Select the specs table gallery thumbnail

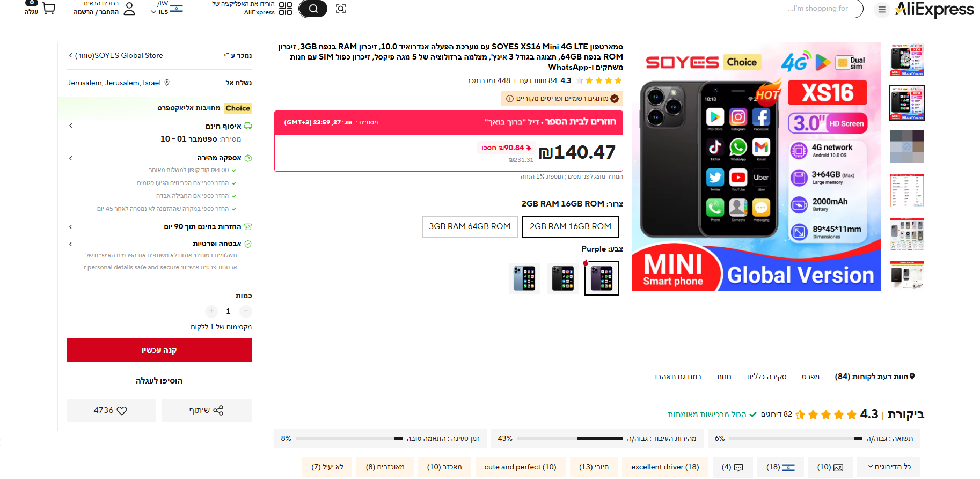pos(907,190)
